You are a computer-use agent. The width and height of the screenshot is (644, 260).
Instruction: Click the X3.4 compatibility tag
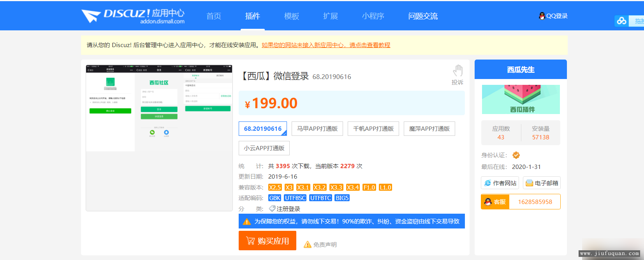coord(353,187)
